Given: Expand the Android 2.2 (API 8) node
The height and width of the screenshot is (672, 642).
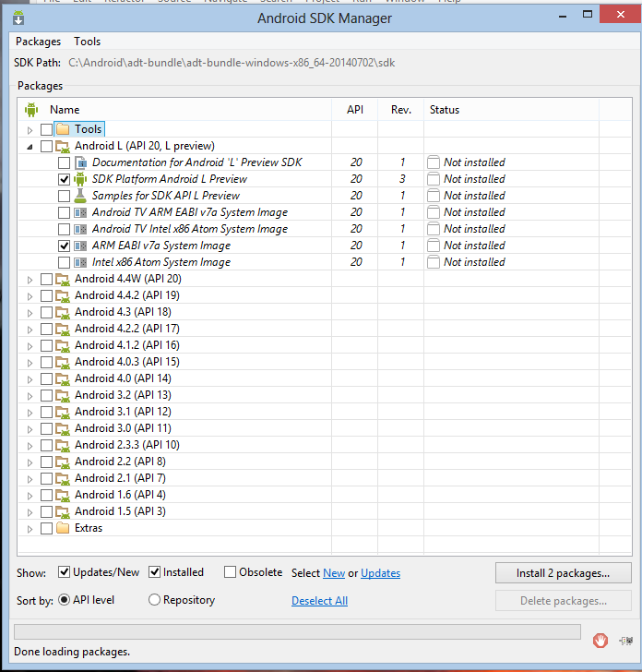Looking at the screenshot, I should (x=30, y=462).
